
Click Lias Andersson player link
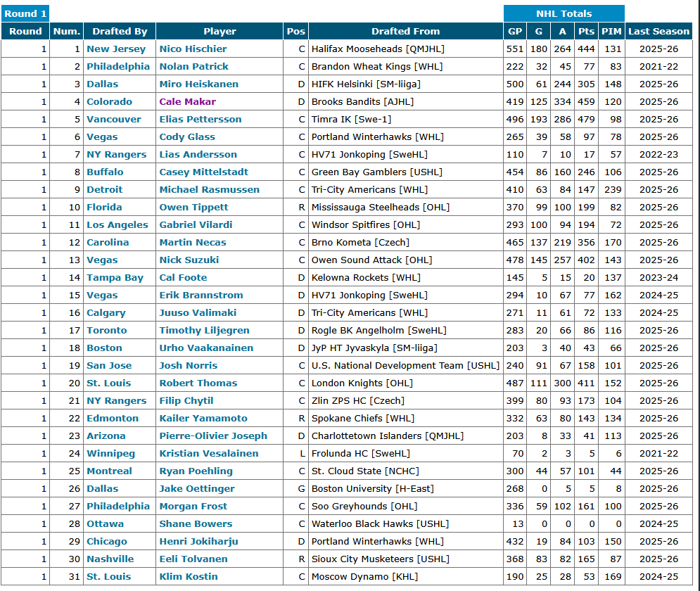coord(198,155)
